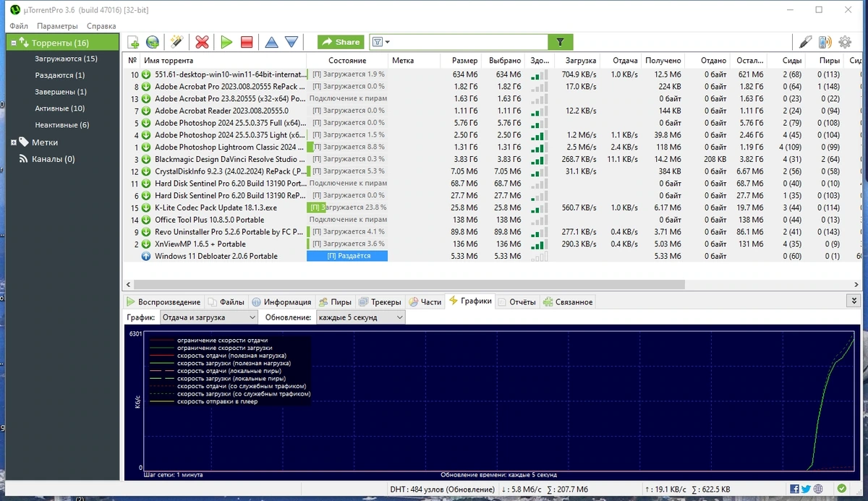Click the Create New Torrent wand icon
Screen dimensions: 868x501
click(176, 43)
